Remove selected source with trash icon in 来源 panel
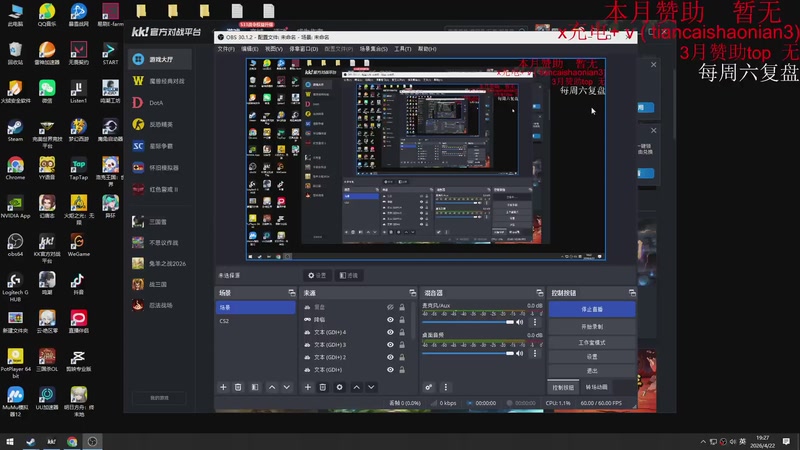Image resolution: width=800 pixels, height=450 pixels. tap(322, 387)
